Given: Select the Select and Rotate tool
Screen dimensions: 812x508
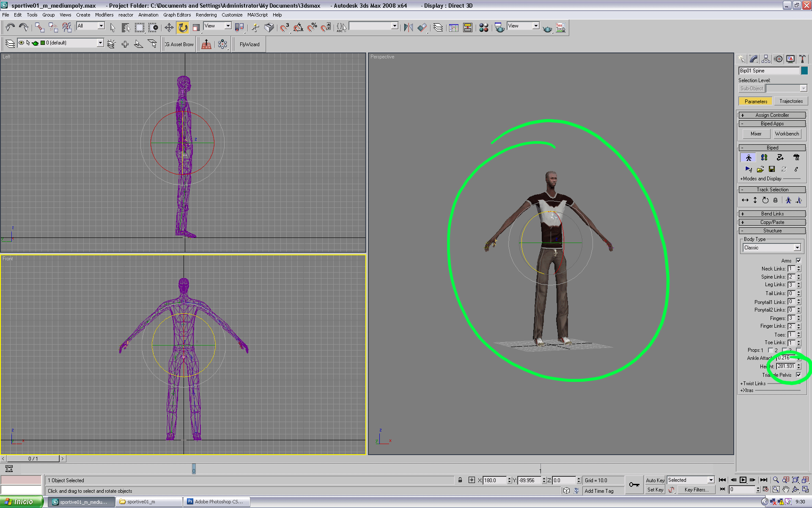Looking at the screenshot, I should 183,28.
